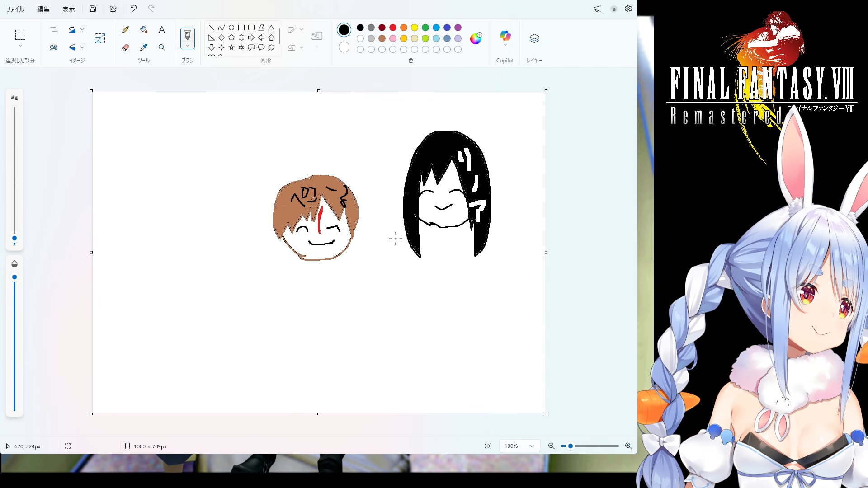
Task: Pick the red color swatch
Action: (393, 28)
